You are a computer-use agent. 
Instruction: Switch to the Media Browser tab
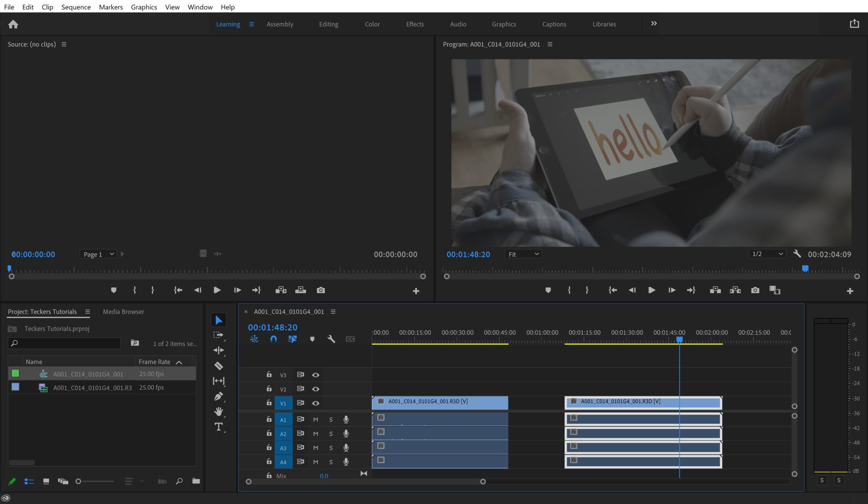click(123, 312)
